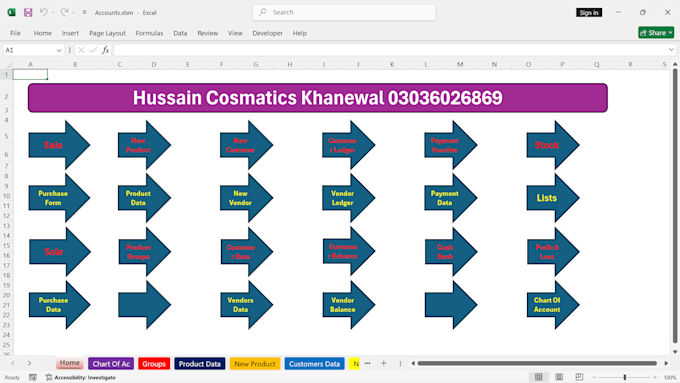The image size is (680, 383).
Task: Open the Product Groups arrow button
Action: (x=144, y=252)
